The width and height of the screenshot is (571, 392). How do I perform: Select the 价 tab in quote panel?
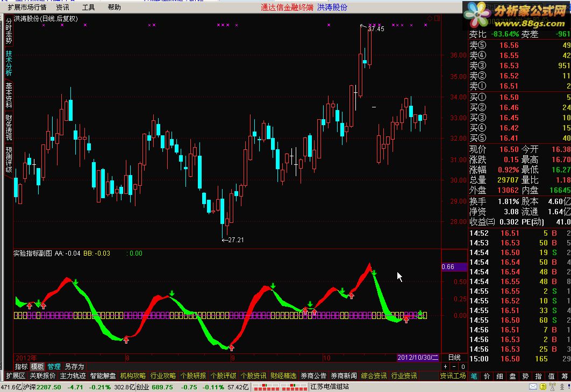[x=487, y=376]
